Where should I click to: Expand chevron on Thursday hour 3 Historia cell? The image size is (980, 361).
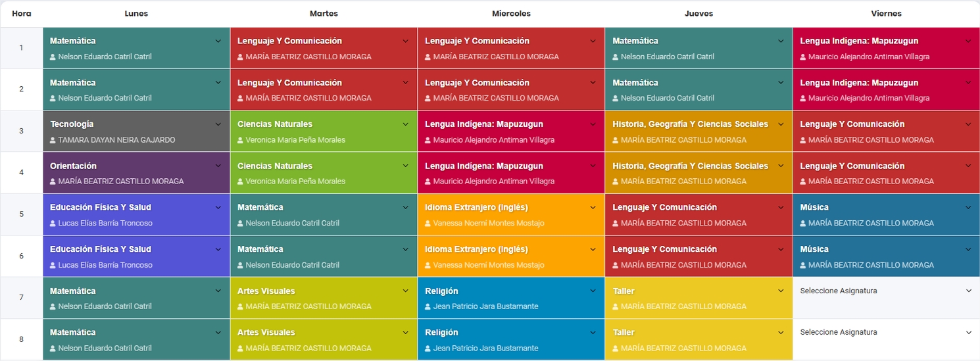pos(781,124)
